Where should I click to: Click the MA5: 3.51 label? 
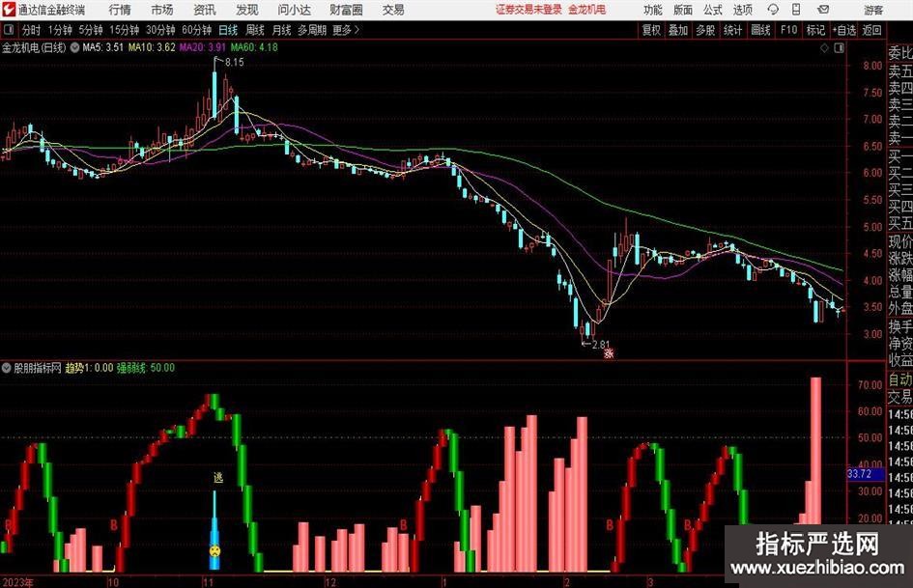tap(103, 47)
